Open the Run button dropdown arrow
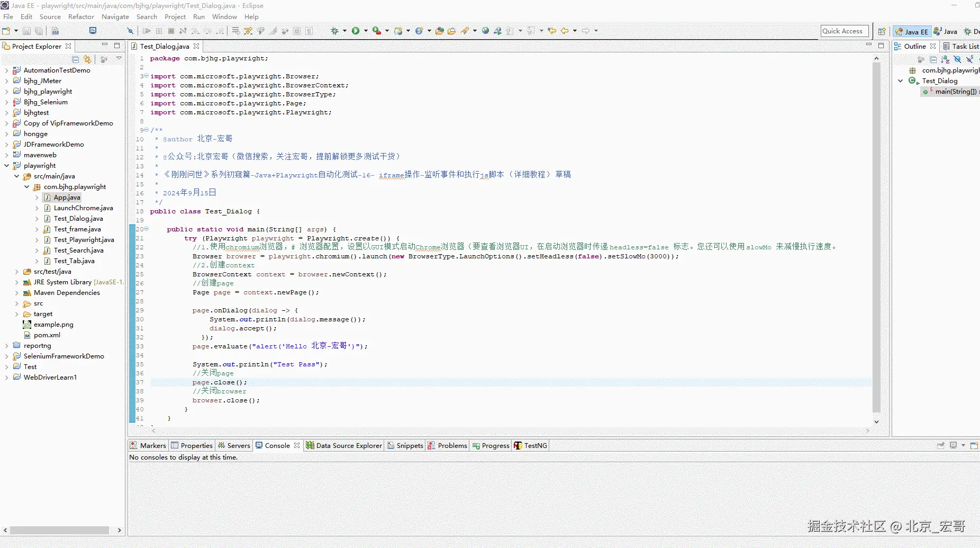The width and height of the screenshot is (980, 548). [x=366, y=31]
